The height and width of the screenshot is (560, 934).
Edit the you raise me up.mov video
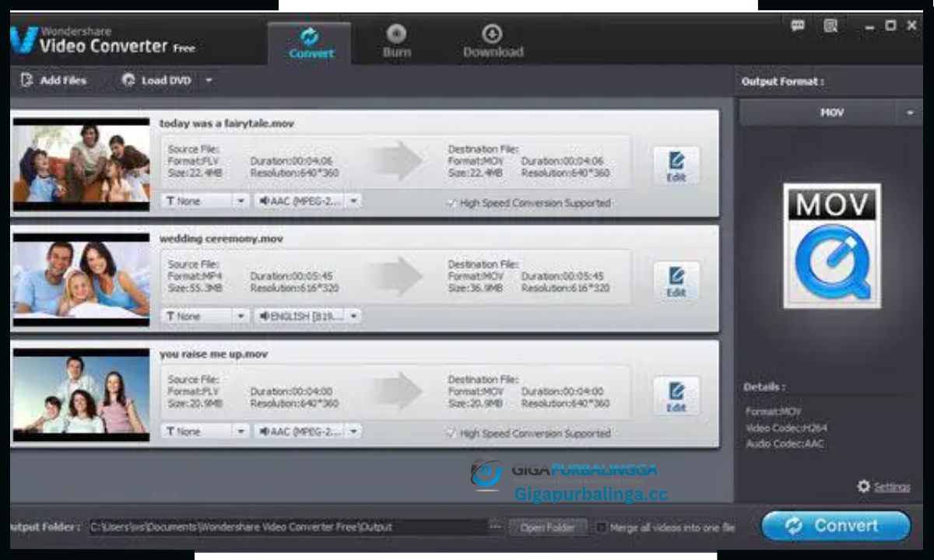[x=676, y=397]
